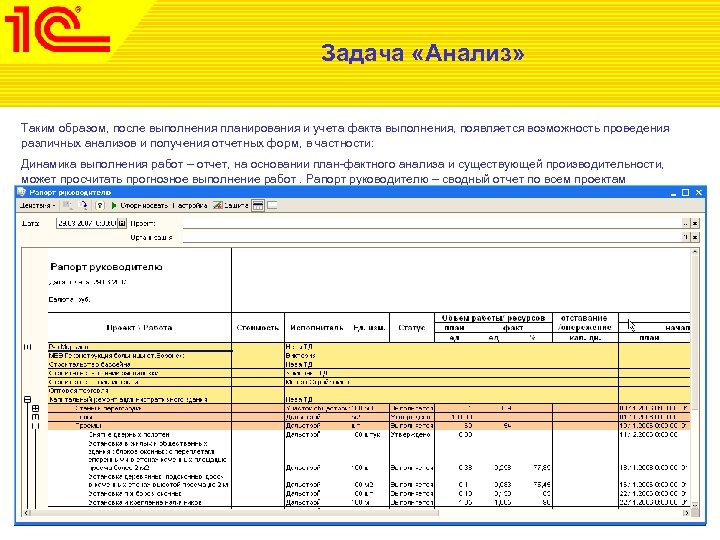Maximize the Рапорт руководителю window
Screen dimensions: 720x540
coord(685,192)
